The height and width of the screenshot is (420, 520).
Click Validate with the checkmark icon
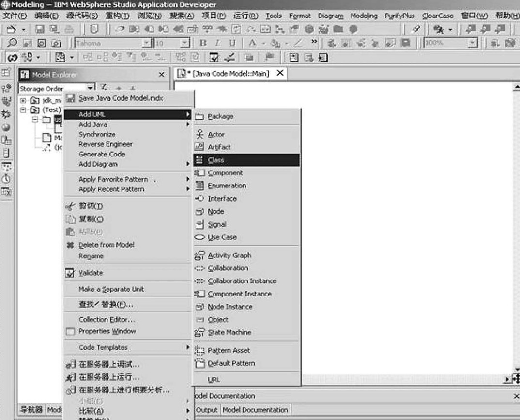click(91, 273)
